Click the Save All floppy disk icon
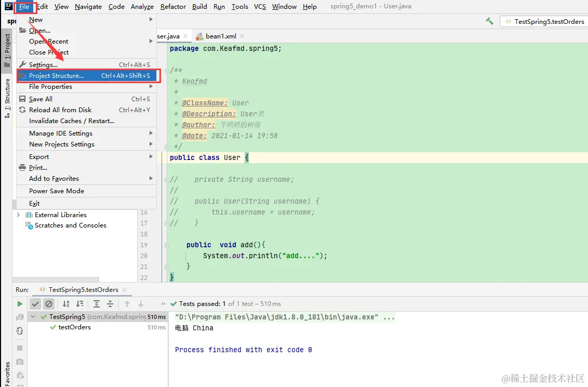 pyautogui.click(x=22, y=99)
